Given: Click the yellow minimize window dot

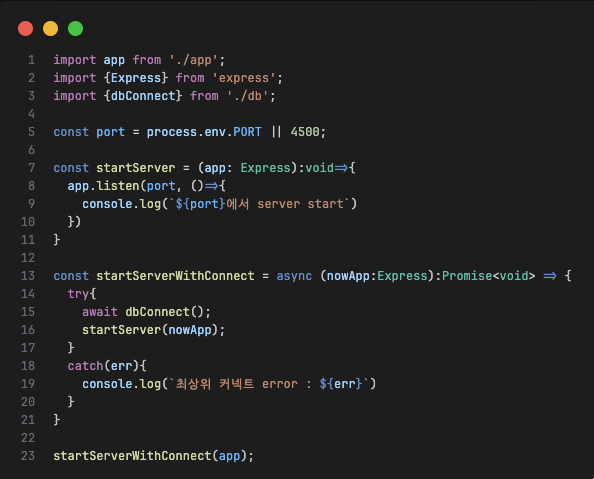Looking at the screenshot, I should coord(50,28).
